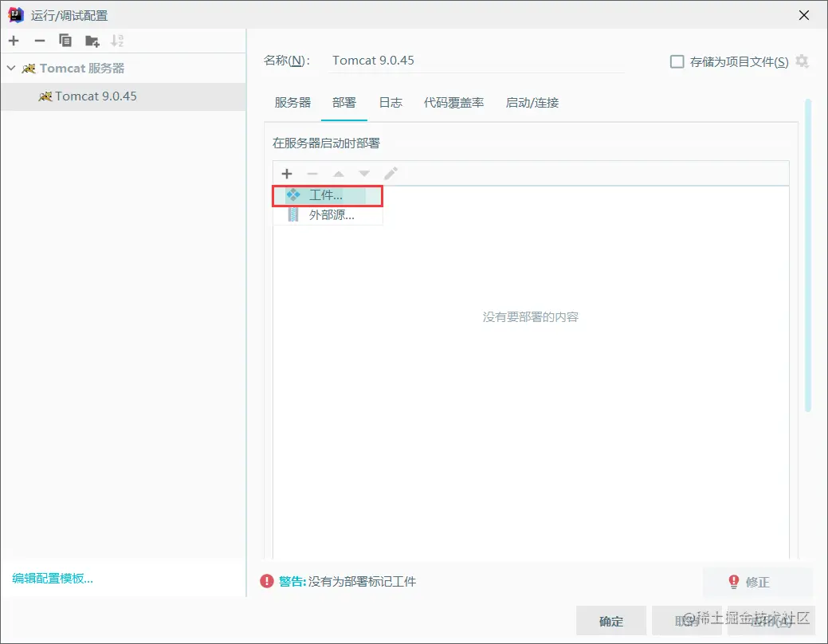828x644 pixels.
Task: Move the deployment item down
Action: point(364,174)
